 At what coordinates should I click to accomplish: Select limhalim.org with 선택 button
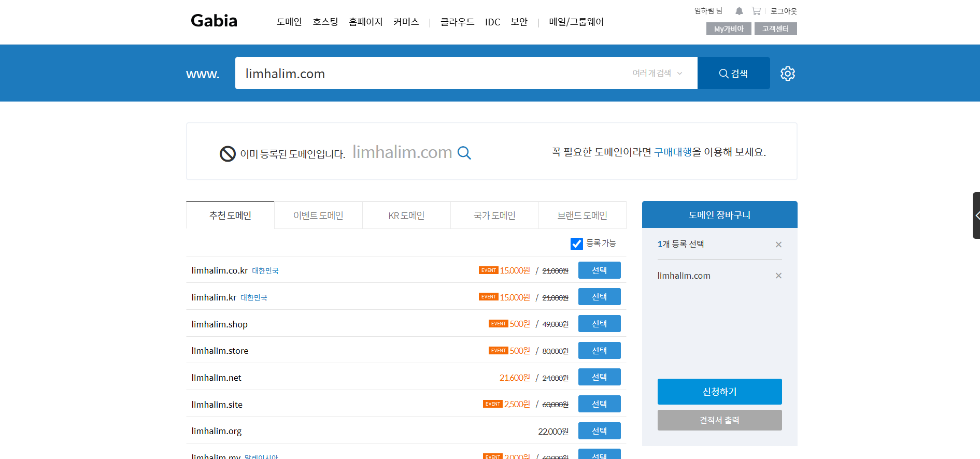(x=599, y=431)
